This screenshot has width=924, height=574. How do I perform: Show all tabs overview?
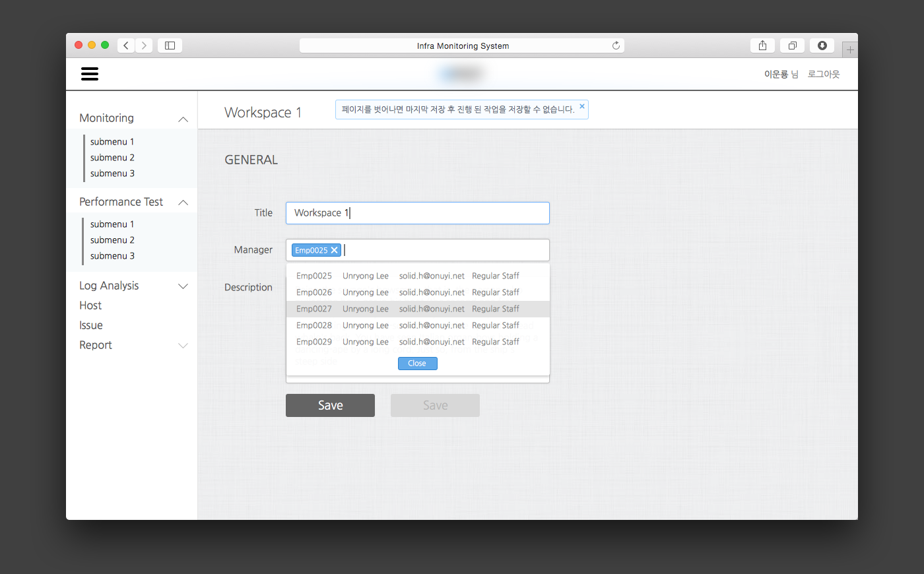792,46
